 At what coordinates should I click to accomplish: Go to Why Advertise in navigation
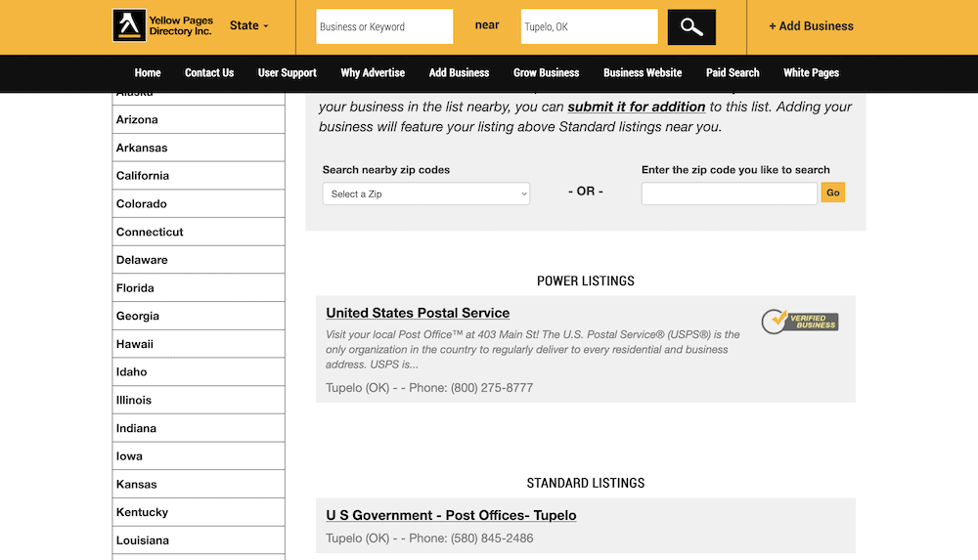point(373,72)
